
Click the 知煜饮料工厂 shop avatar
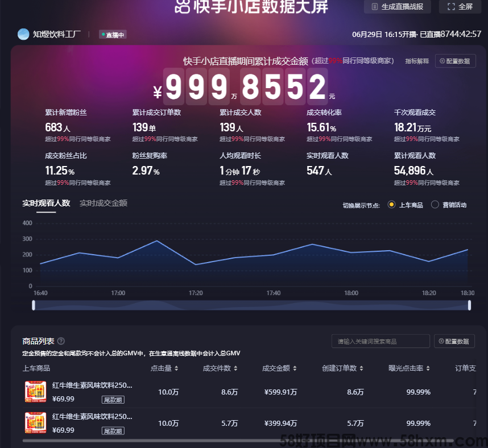tap(23, 34)
